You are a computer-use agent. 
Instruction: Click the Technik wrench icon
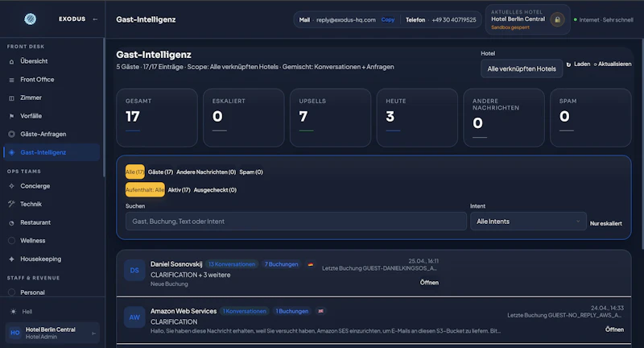click(x=11, y=204)
